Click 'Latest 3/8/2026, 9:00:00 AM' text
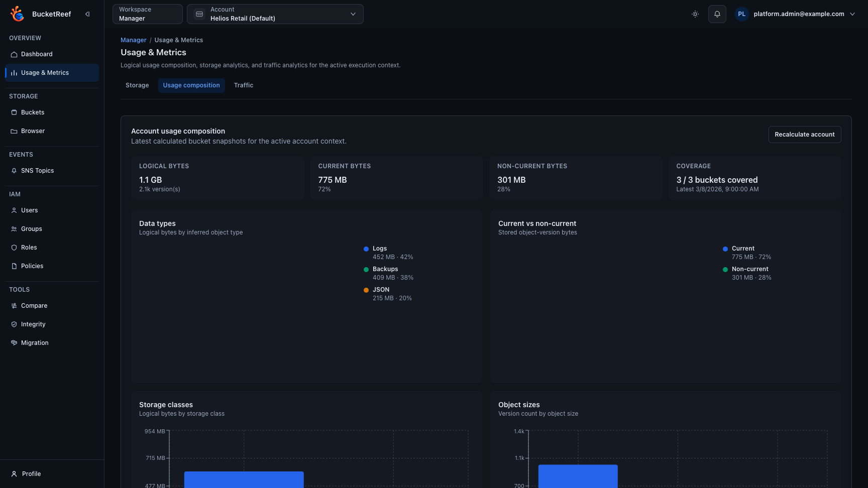 coord(717,189)
